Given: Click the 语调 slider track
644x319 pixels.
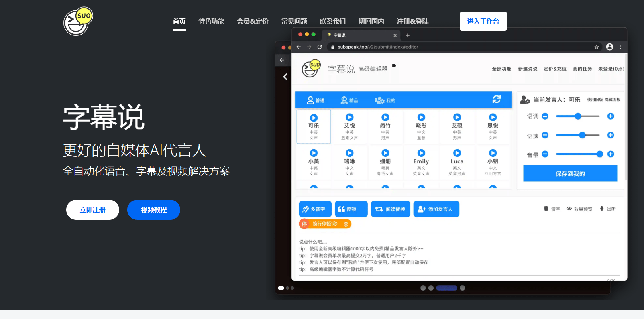Looking at the screenshot, I should 578,116.
